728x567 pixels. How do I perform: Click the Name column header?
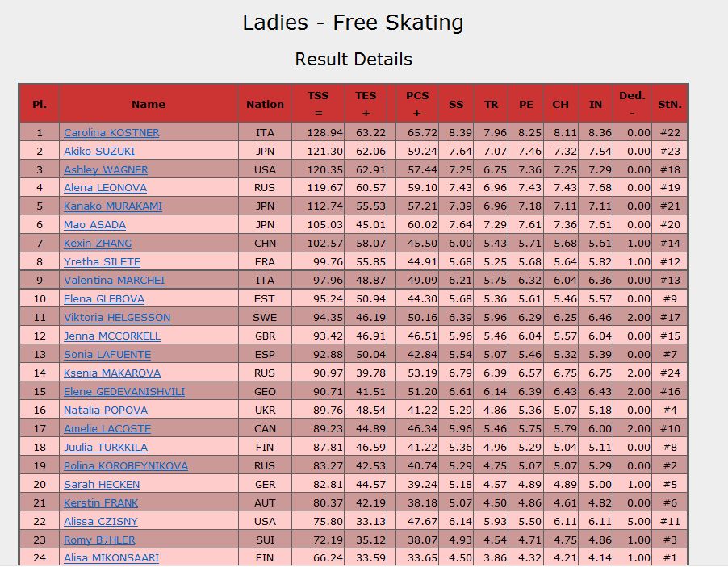pyautogui.click(x=149, y=104)
